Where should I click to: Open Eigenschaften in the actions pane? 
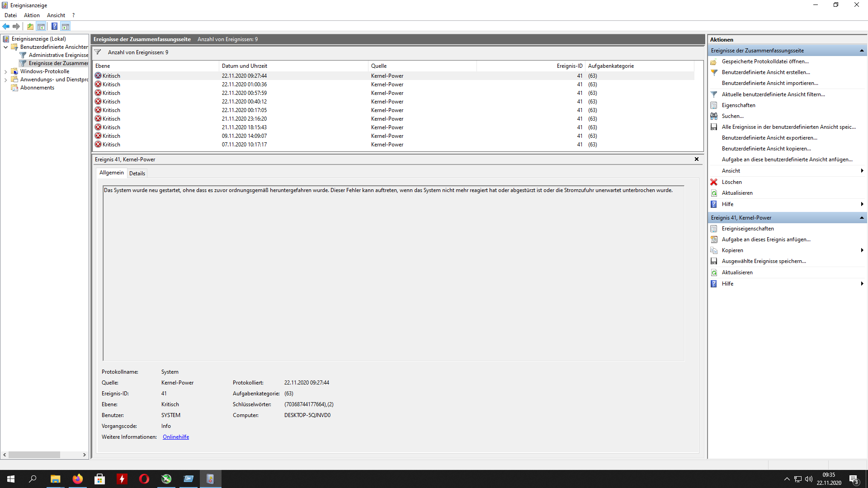pos(738,105)
